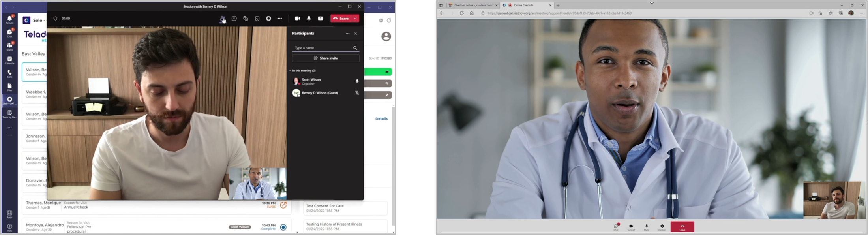Click browser back arrow
This screenshot has width=868, height=235.
pos(442,13)
